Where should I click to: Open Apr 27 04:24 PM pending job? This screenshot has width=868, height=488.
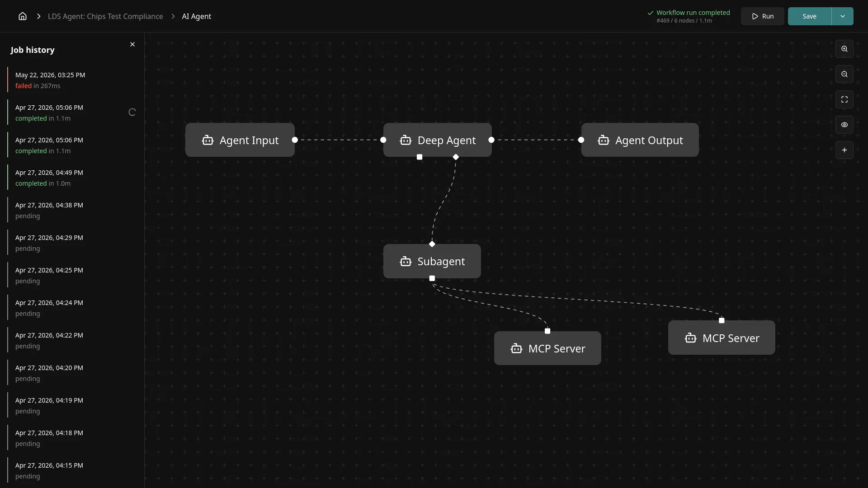pyautogui.click(x=72, y=308)
